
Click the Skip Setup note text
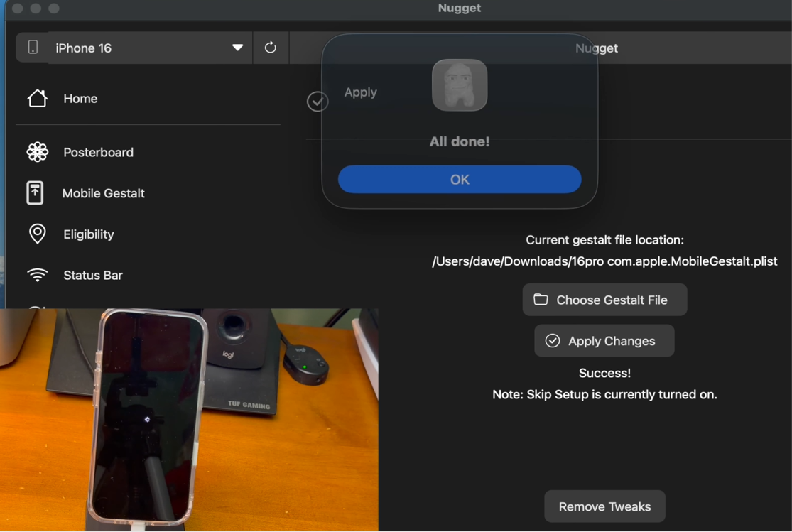(x=604, y=394)
